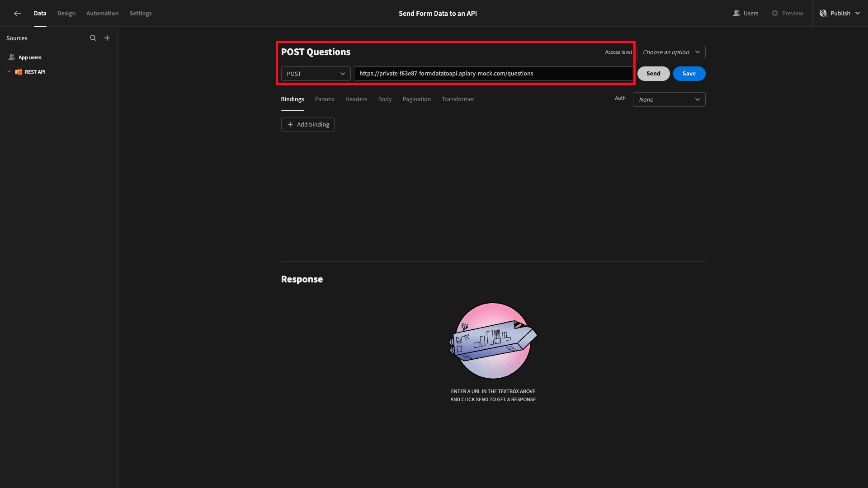Screen dimensions: 868x488
Task: Select App users in sources list
Action: pos(30,58)
